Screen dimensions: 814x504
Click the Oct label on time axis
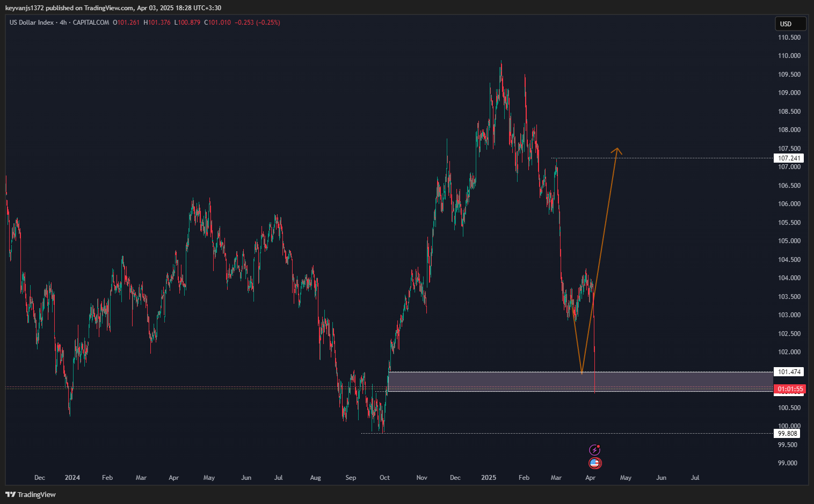pyautogui.click(x=385, y=478)
